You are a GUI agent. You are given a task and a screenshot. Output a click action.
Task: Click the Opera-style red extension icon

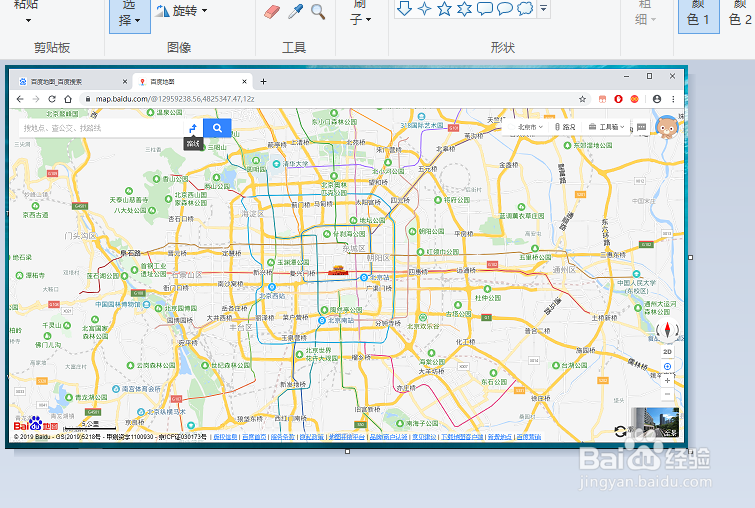(x=618, y=99)
